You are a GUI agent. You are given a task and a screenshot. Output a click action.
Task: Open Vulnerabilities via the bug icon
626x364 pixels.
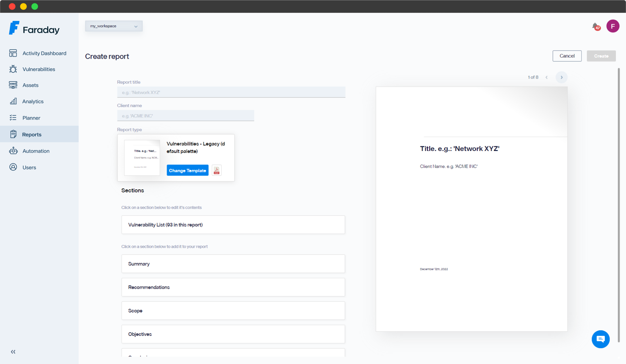pos(13,69)
